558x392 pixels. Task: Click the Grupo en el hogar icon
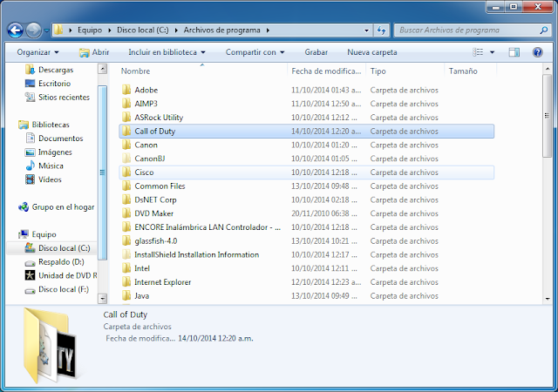(x=24, y=207)
